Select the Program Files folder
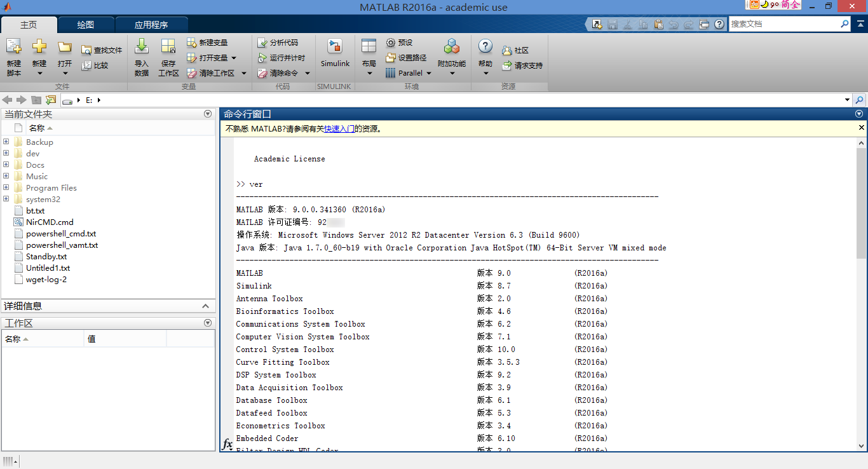This screenshot has height=469, width=868. tap(51, 187)
